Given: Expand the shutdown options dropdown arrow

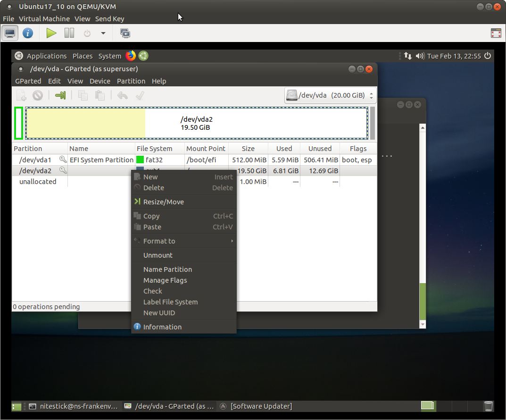Looking at the screenshot, I should pyautogui.click(x=103, y=33).
